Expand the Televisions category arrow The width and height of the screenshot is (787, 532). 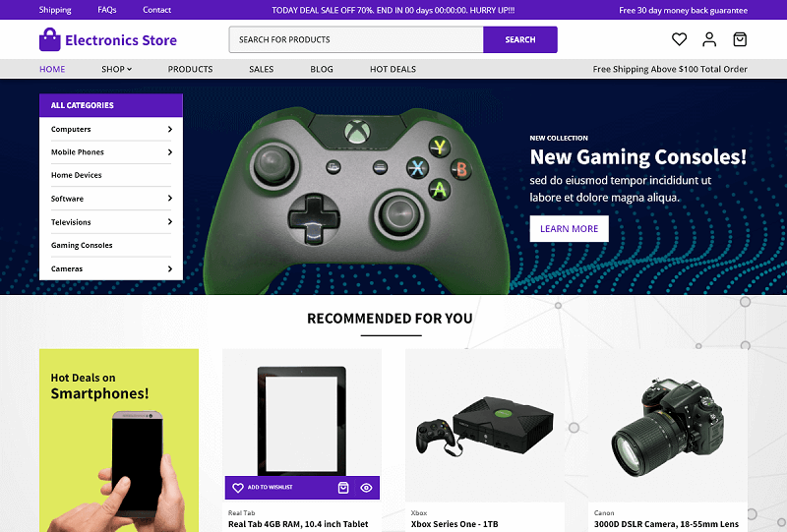[x=169, y=222]
